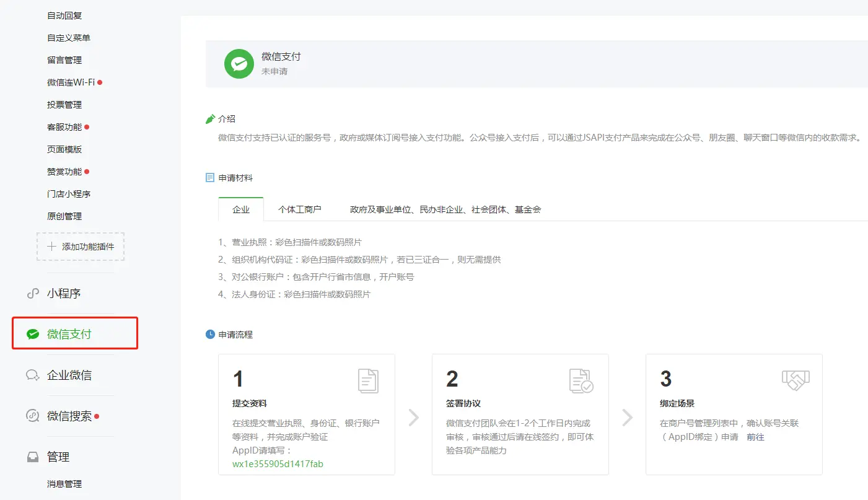The width and height of the screenshot is (868, 500).
Task: Go to 留言管理
Action: (64, 60)
